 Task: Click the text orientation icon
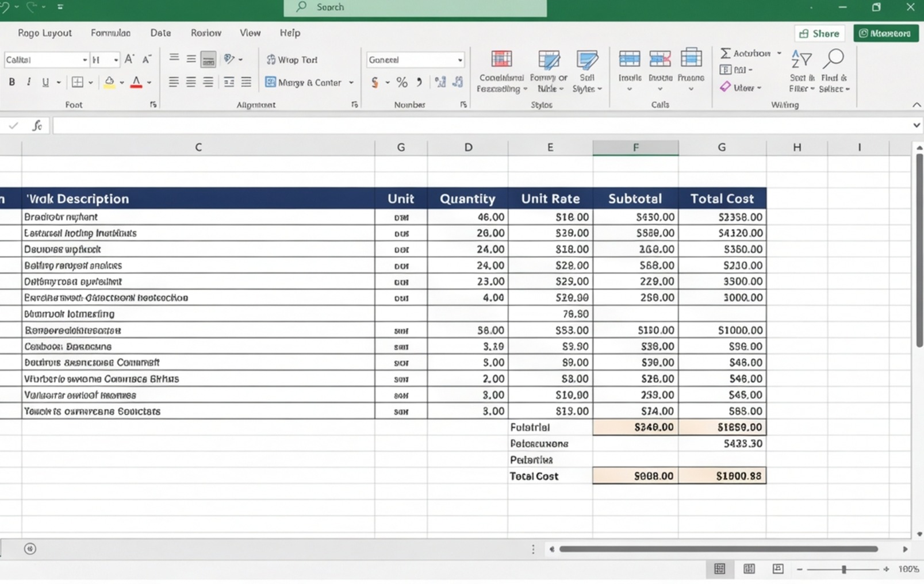[229, 59]
